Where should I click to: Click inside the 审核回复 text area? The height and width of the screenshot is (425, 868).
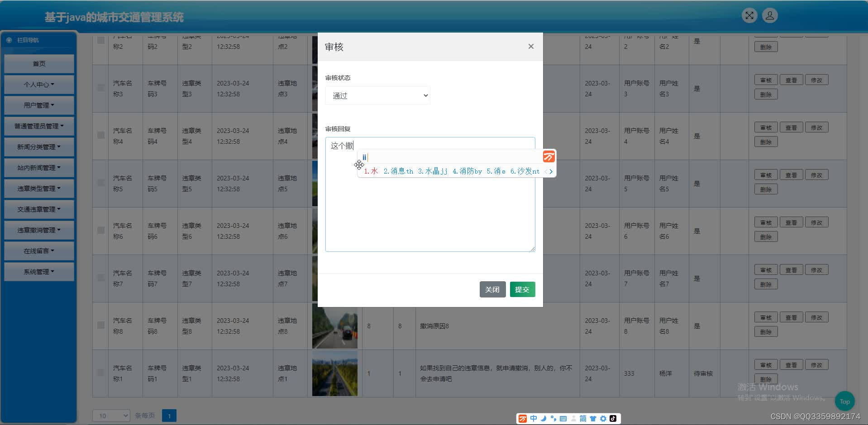(x=430, y=194)
